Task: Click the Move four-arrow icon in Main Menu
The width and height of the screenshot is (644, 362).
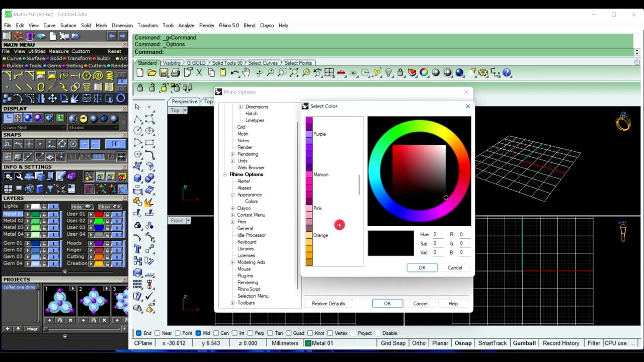Action: [x=52, y=99]
